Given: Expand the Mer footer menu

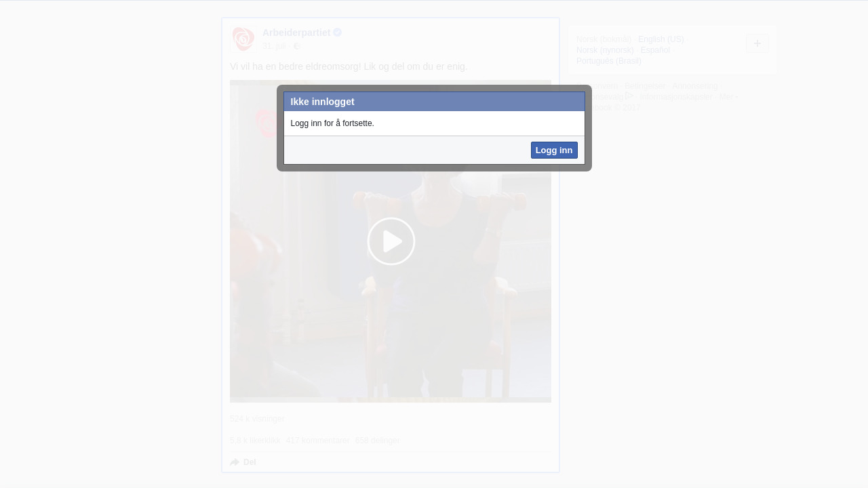Looking at the screenshot, I should (x=728, y=97).
